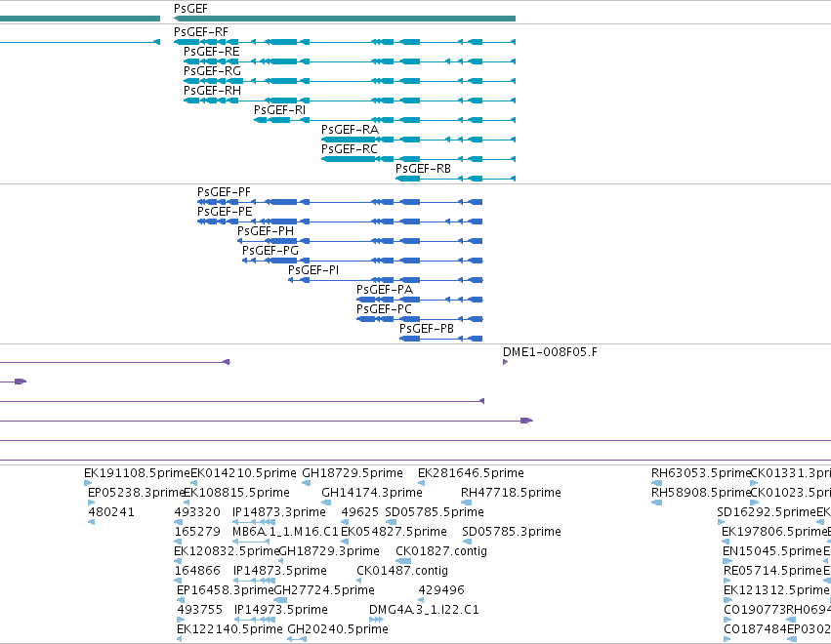Select the PsGEF-RF transcript label

pos(201,32)
